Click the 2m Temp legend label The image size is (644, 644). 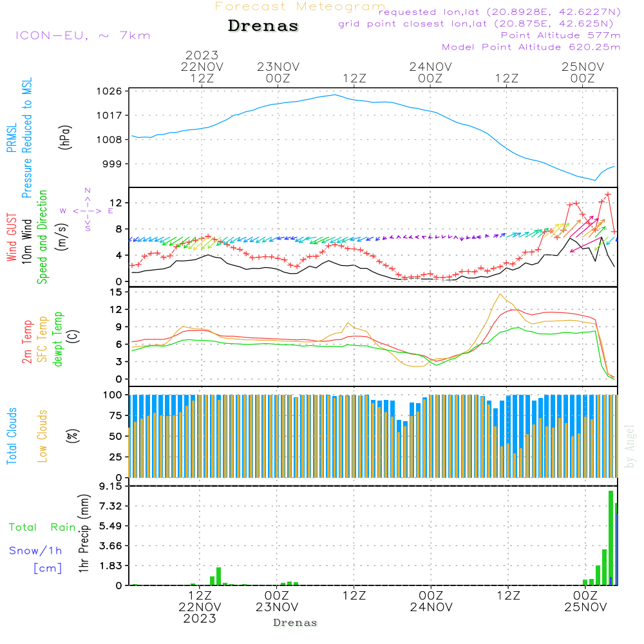click(x=28, y=340)
